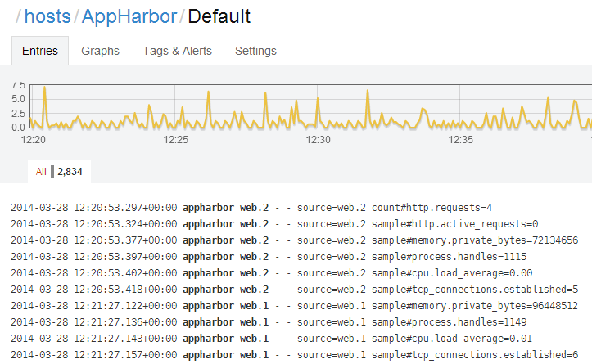The image size is (592, 364).
Task: Open the Tags & Alerts tab
Action: point(177,51)
